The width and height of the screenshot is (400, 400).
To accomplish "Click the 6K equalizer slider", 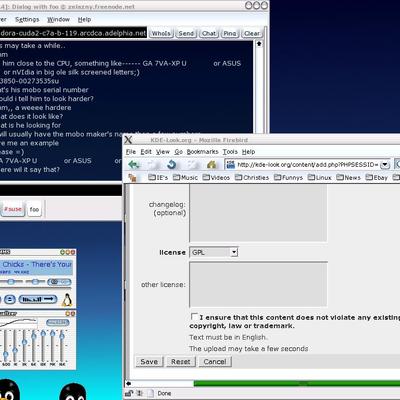I will 34,345.
